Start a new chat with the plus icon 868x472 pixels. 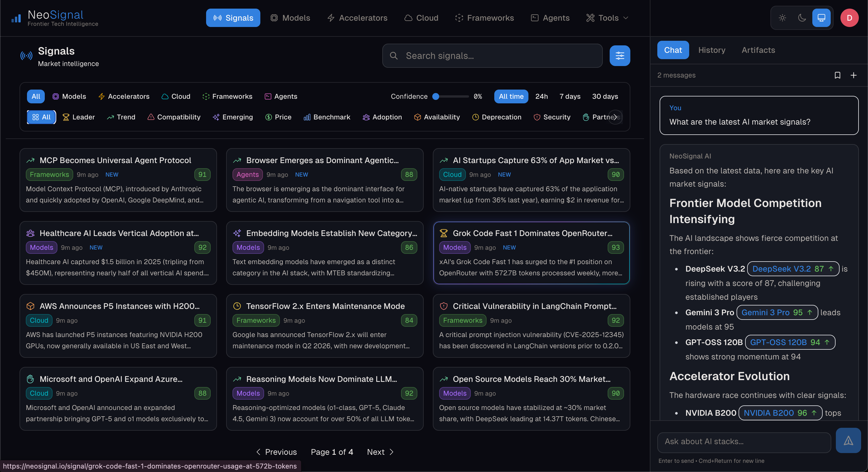(854, 75)
